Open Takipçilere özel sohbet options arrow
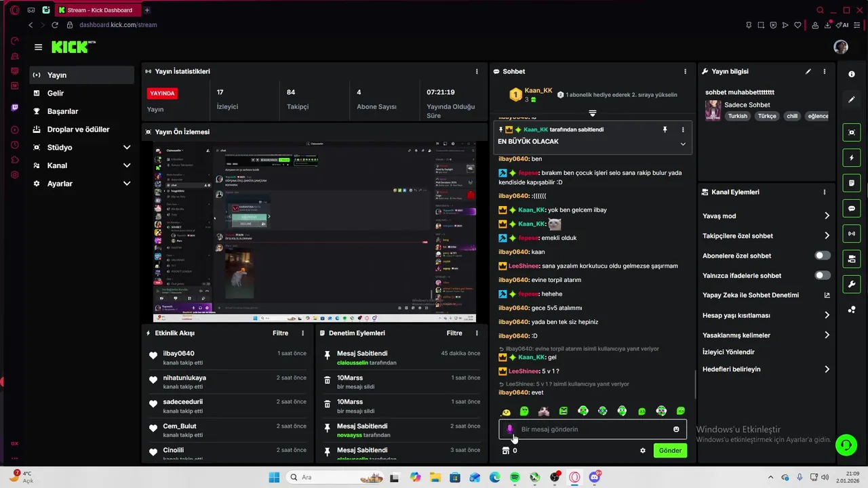The height and width of the screenshot is (488, 868). pos(827,236)
